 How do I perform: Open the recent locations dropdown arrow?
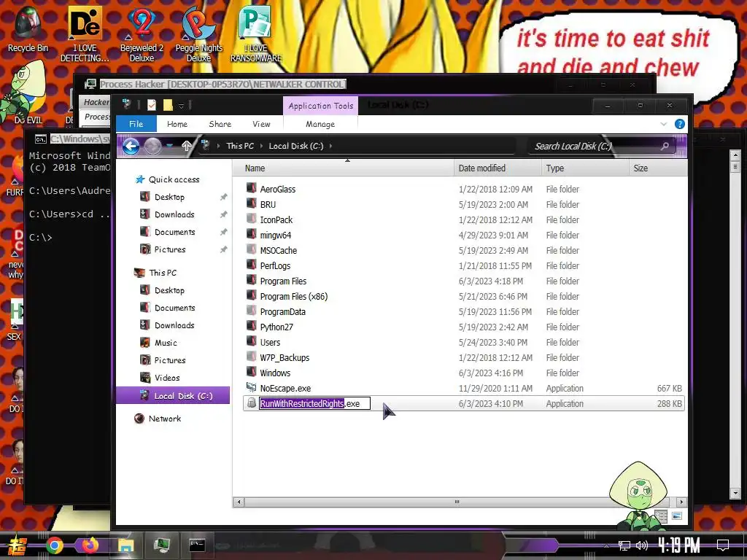point(169,146)
